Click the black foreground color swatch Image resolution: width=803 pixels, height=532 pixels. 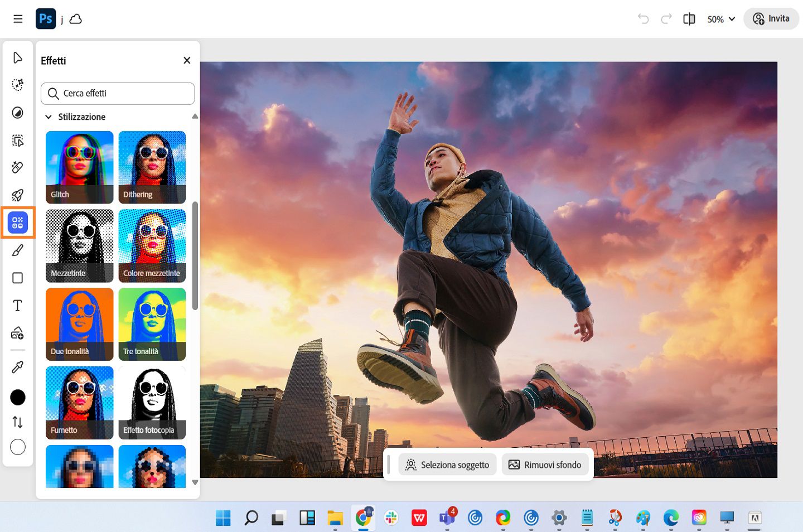click(18, 397)
